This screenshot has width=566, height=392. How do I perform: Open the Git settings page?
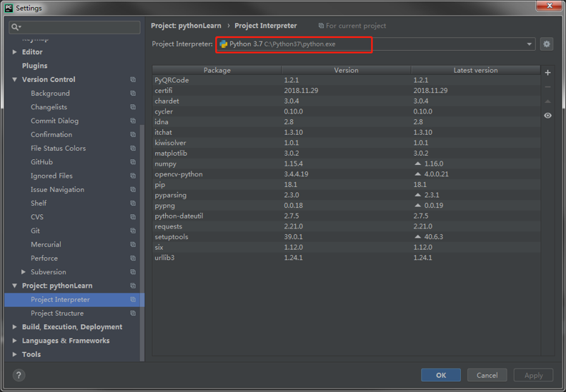(x=36, y=231)
